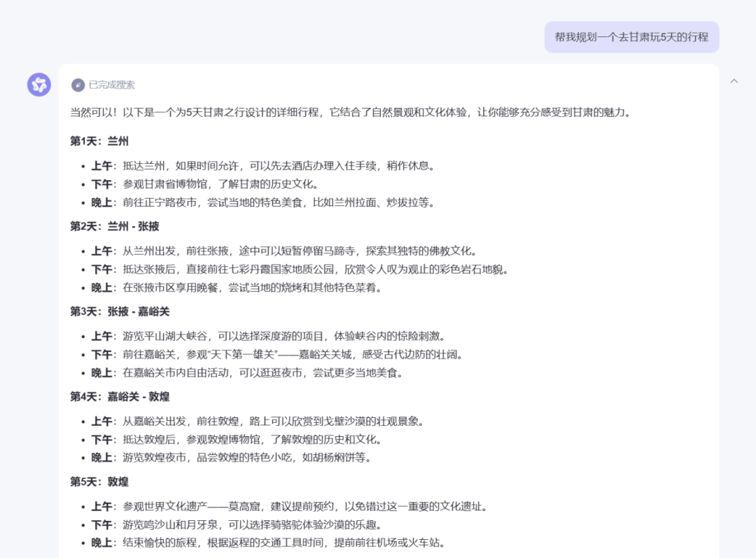The height and width of the screenshot is (558, 756).
Task: Click the line mentioning 马蹄寺
Action: coord(284,251)
